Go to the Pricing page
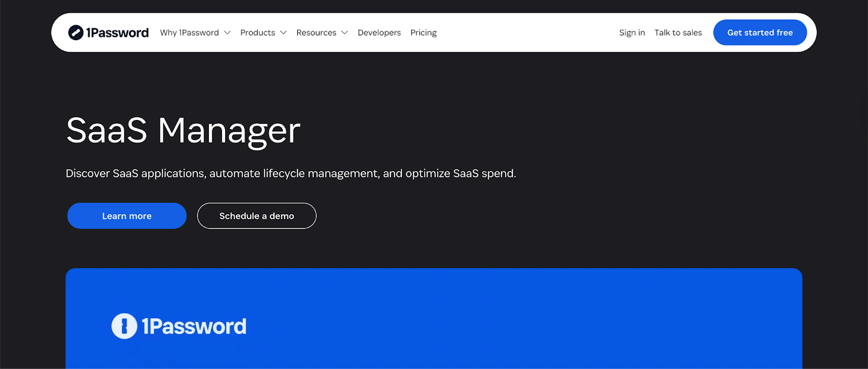Screen dimensions: 868x369 pos(424,33)
